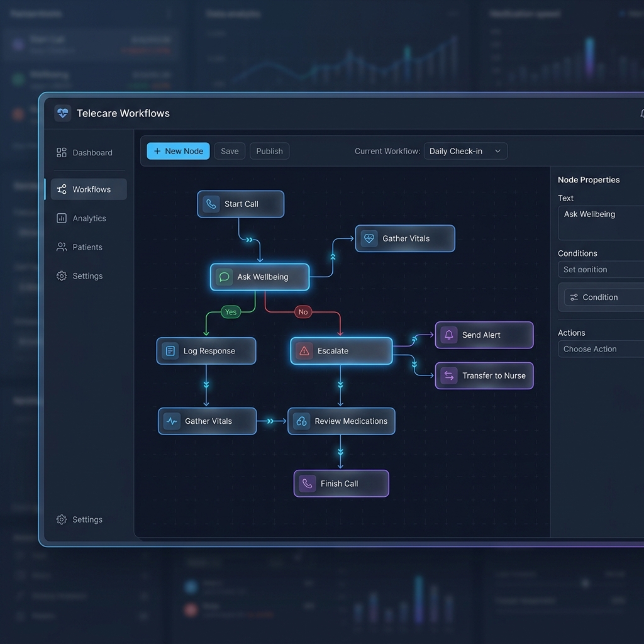This screenshot has width=644, height=644.
Task: Click the sliders icon beside Condition
Action: click(x=574, y=297)
